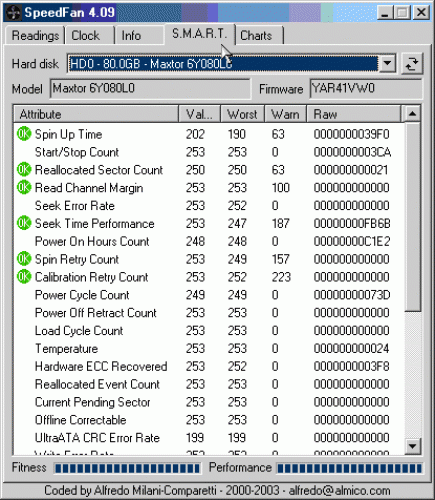Select the Reallocated Event Count row
The image size is (435, 500).
(x=209, y=384)
